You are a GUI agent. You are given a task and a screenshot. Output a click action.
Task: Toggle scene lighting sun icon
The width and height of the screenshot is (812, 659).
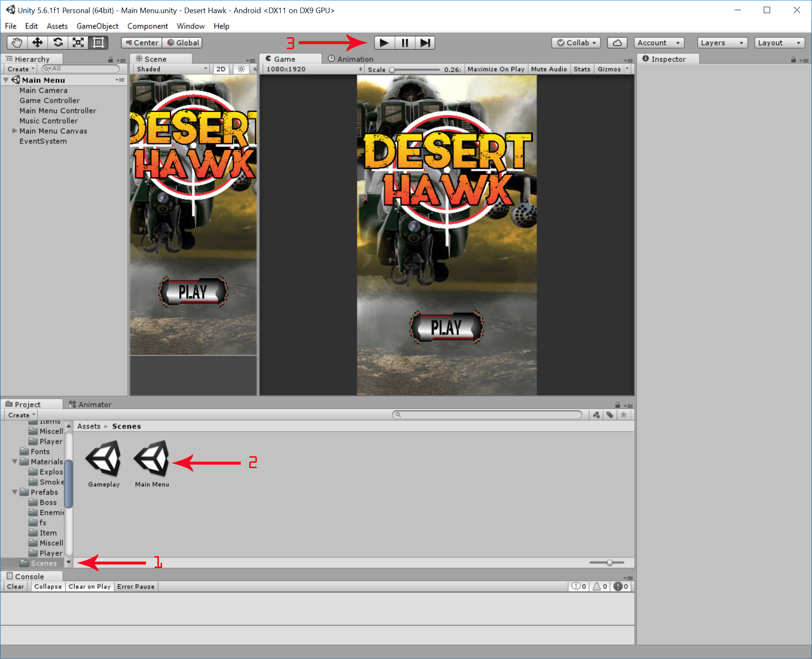[x=241, y=69]
